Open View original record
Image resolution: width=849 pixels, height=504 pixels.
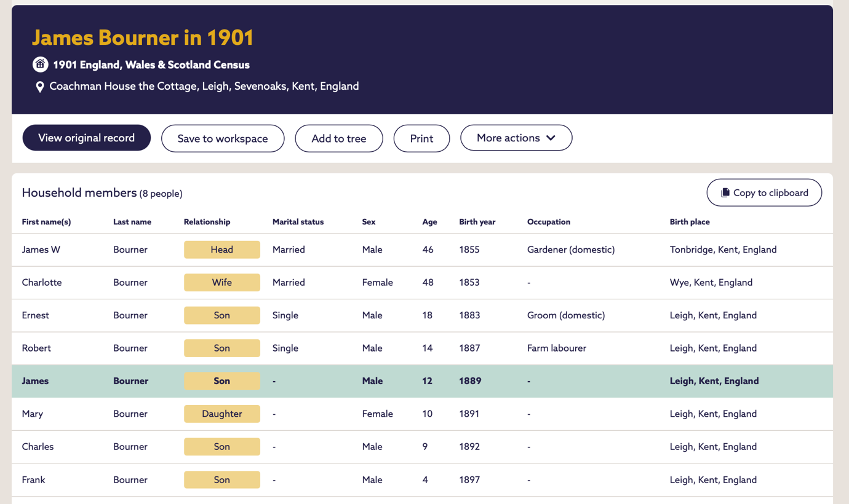coord(87,138)
